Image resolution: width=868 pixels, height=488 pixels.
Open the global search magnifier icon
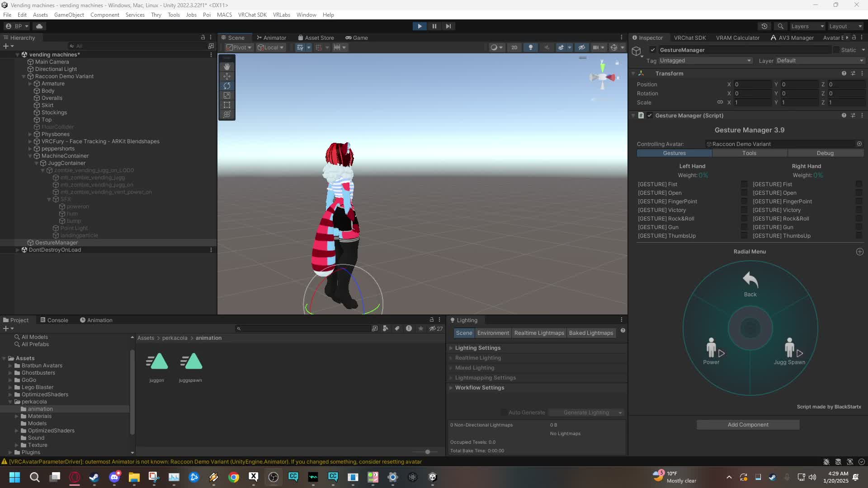(780, 26)
